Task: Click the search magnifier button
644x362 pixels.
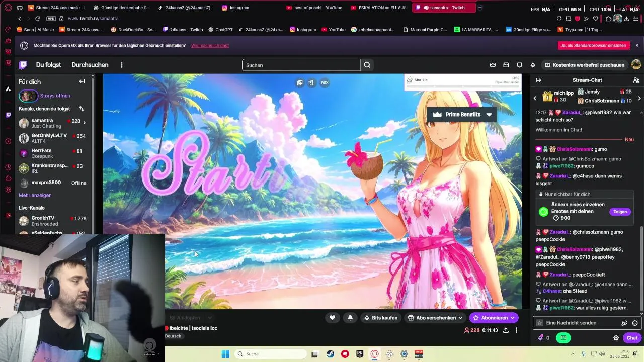Action: point(367,65)
